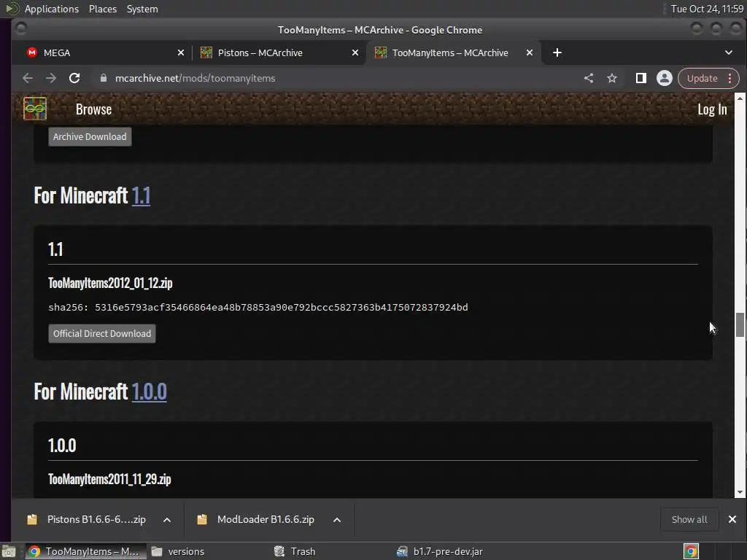747x560 pixels.
Task: Reload the TooManyItems page
Action: 74,78
